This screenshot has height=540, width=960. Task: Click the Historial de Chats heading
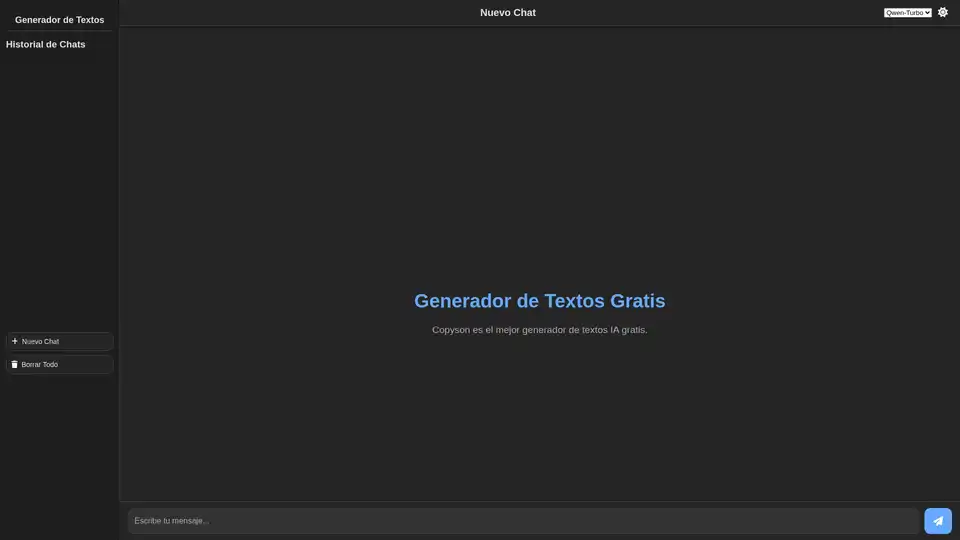45,44
